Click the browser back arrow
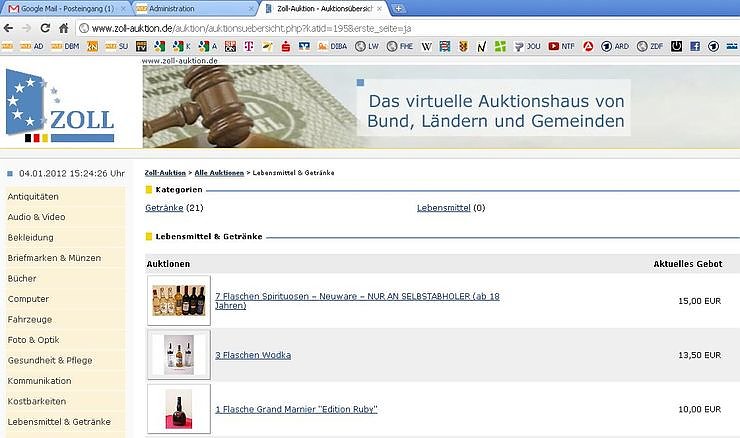 [x=10, y=28]
